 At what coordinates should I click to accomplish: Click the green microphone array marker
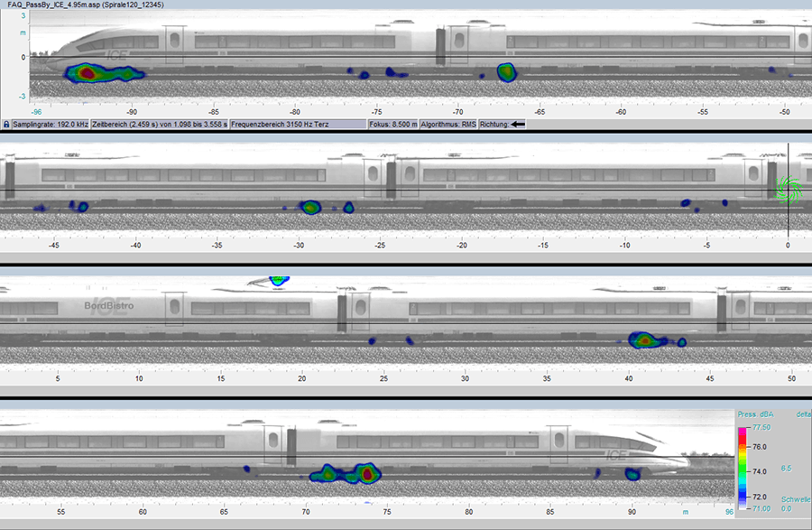pyautogui.click(x=789, y=190)
